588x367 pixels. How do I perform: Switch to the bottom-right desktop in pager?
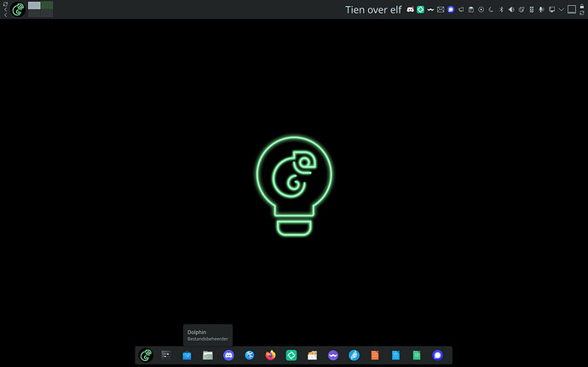click(x=47, y=14)
